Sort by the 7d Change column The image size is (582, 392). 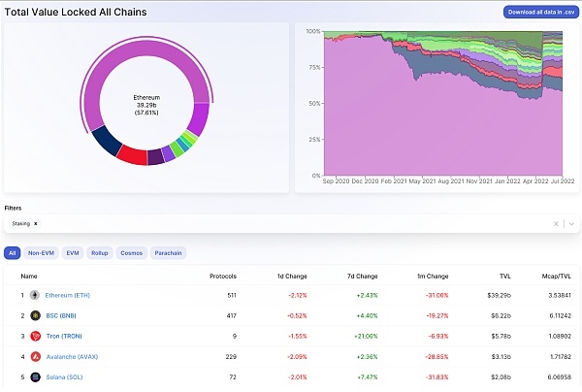362,277
